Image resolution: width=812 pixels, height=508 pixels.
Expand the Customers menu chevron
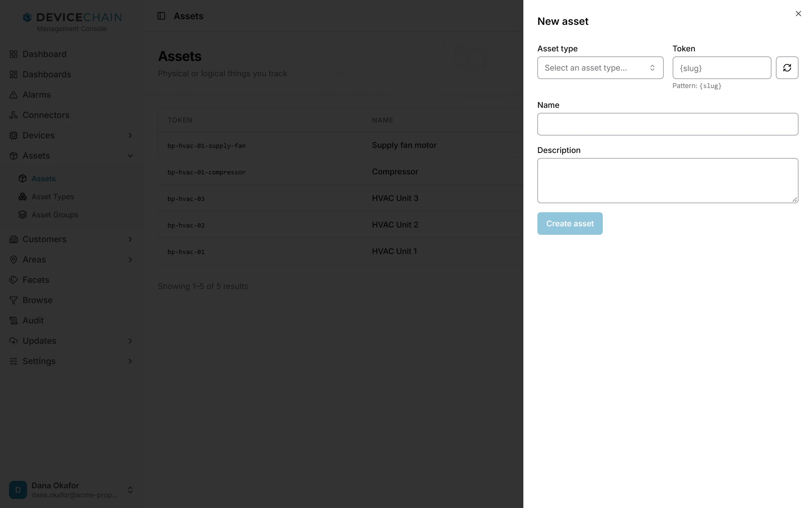point(130,239)
